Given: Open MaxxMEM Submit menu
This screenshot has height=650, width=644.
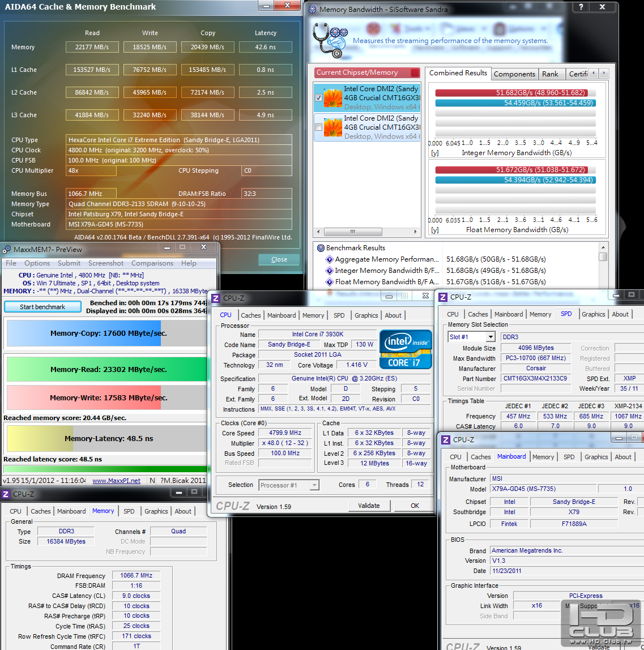Looking at the screenshot, I should [x=69, y=263].
